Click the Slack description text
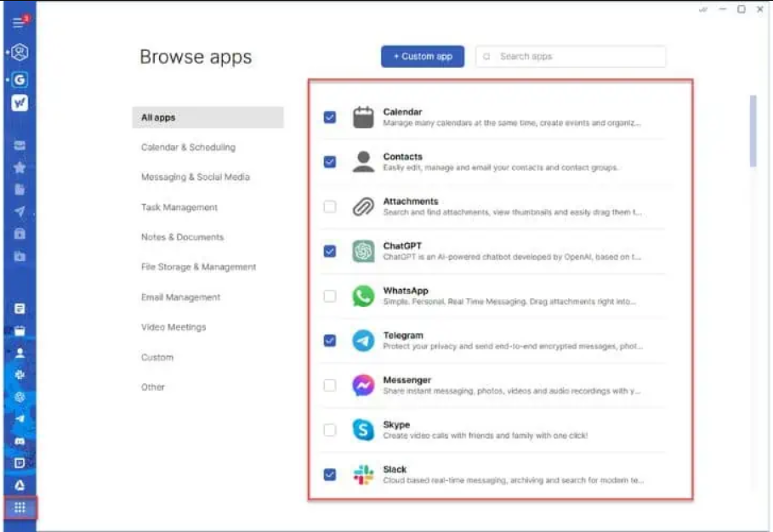The image size is (773, 532). pos(513,480)
